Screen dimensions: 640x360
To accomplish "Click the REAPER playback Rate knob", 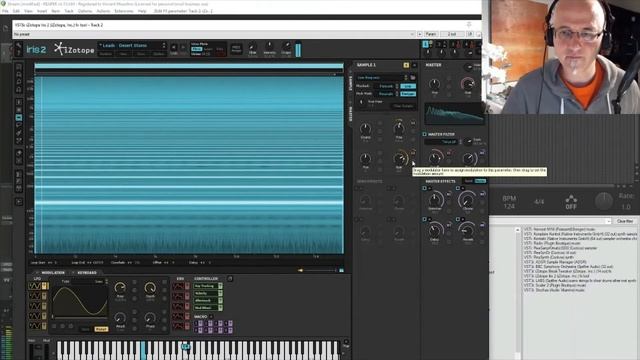I will 604,201.
